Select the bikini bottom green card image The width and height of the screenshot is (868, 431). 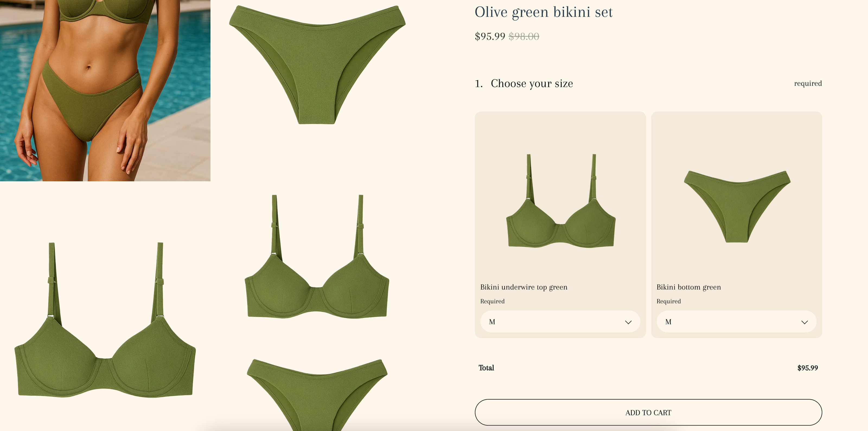pos(737,206)
